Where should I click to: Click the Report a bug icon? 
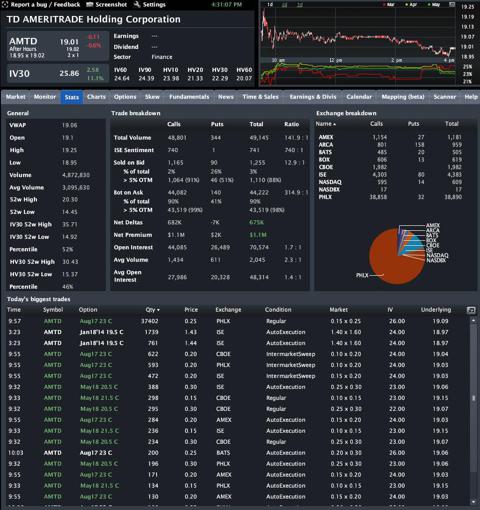pyautogui.click(x=5, y=5)
